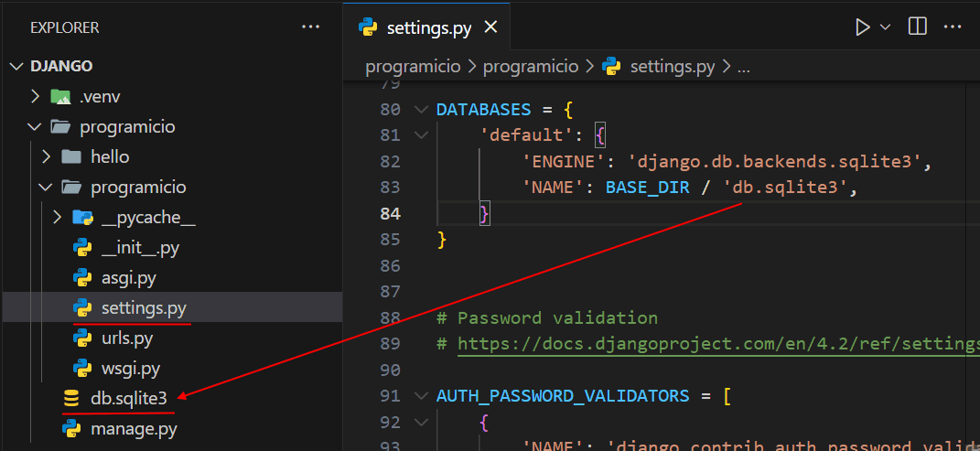Screen dimensions: 980x451
Task: Click line number 84 in gutter
Action: pos(390,214)
